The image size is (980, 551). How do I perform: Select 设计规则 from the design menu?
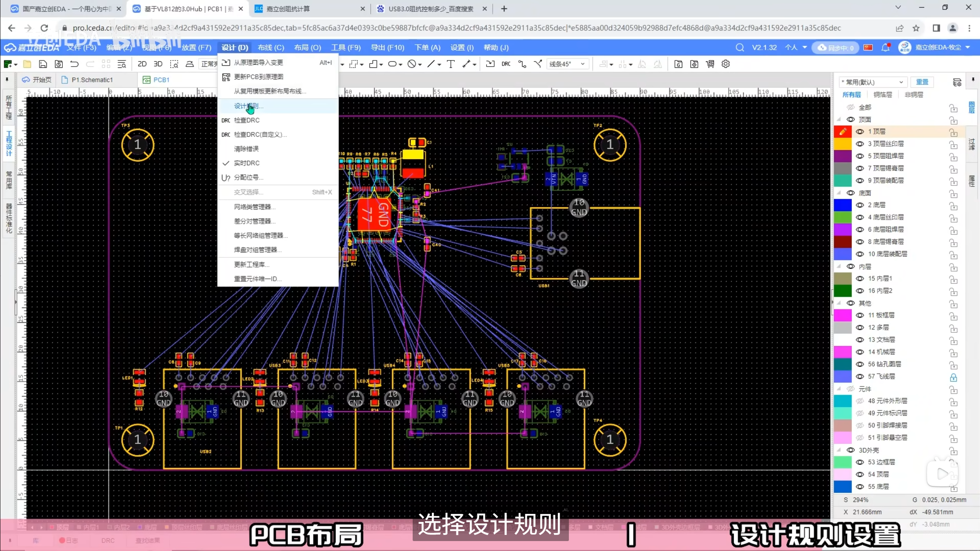click(x=249, y=106)
